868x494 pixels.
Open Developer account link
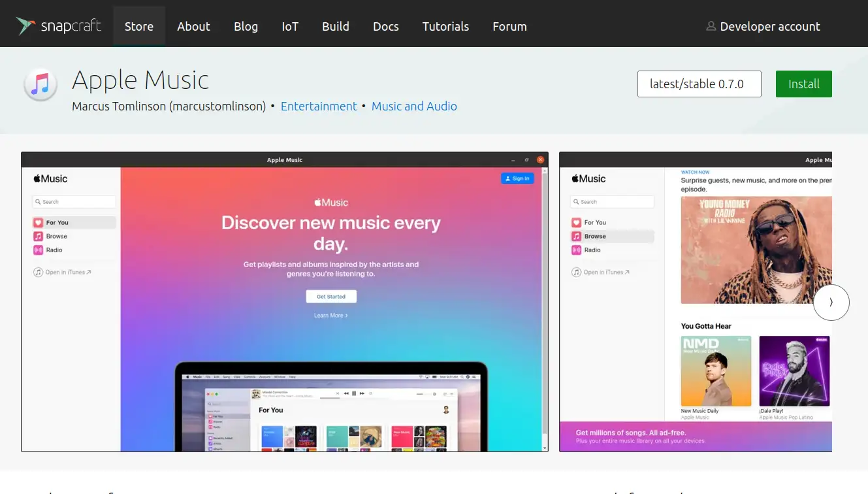[764, 26]
